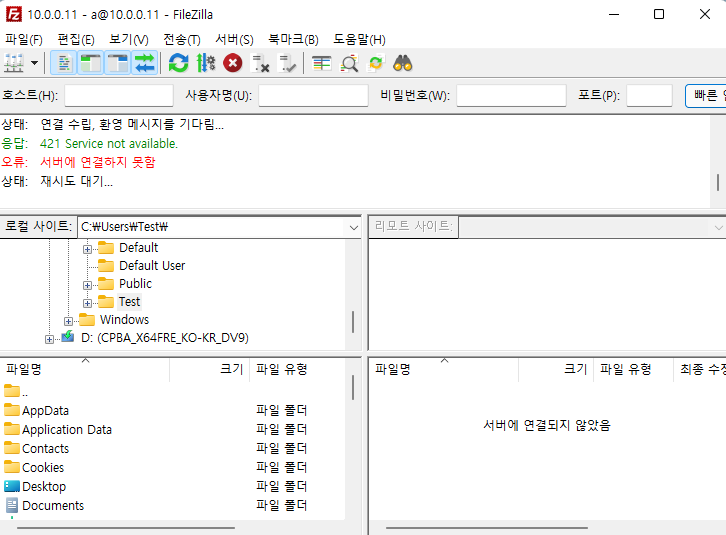Expand the Default folder node
Viewport: 726px width, 535px height.
coord(87,249)
